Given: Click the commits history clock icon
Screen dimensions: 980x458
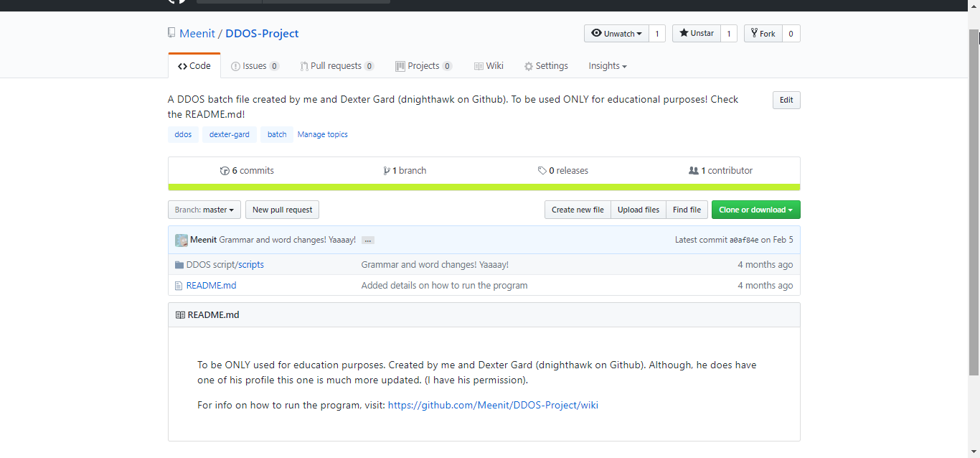Looking at the screenshot, I should click(225, 171).
